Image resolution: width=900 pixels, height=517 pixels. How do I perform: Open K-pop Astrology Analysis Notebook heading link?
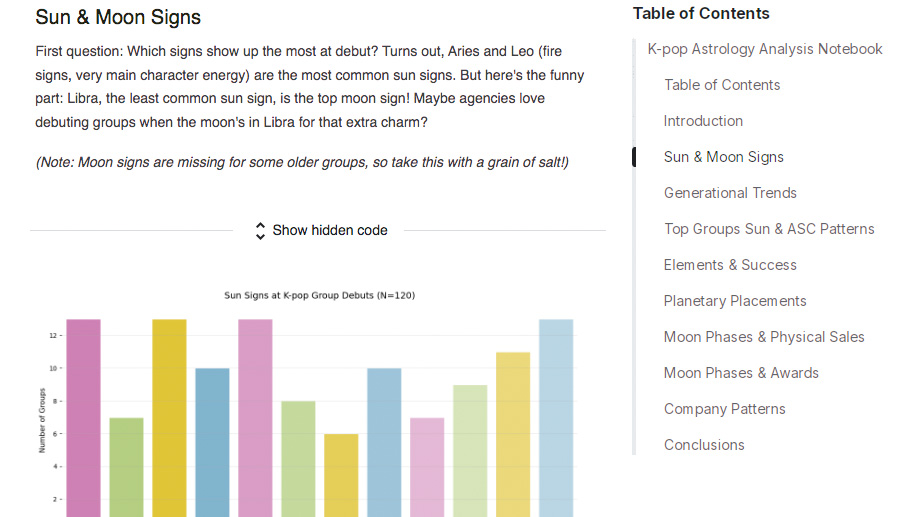point(765,49)
